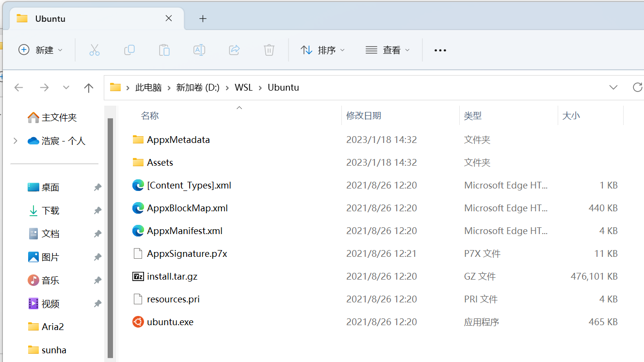Click the Assets folder icon
Image resolution: width=644 pixels, height=362 pixels.
tap(138, 162)
